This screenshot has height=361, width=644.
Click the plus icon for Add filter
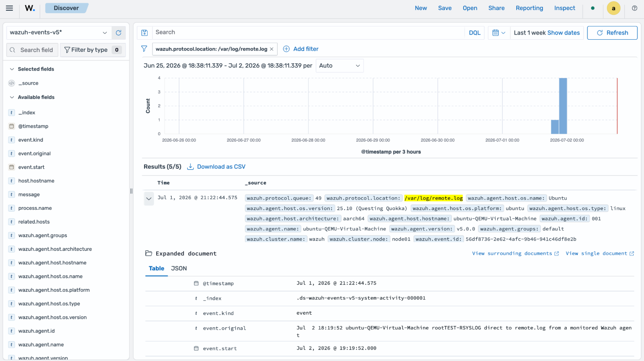click(x=286, y=49)
